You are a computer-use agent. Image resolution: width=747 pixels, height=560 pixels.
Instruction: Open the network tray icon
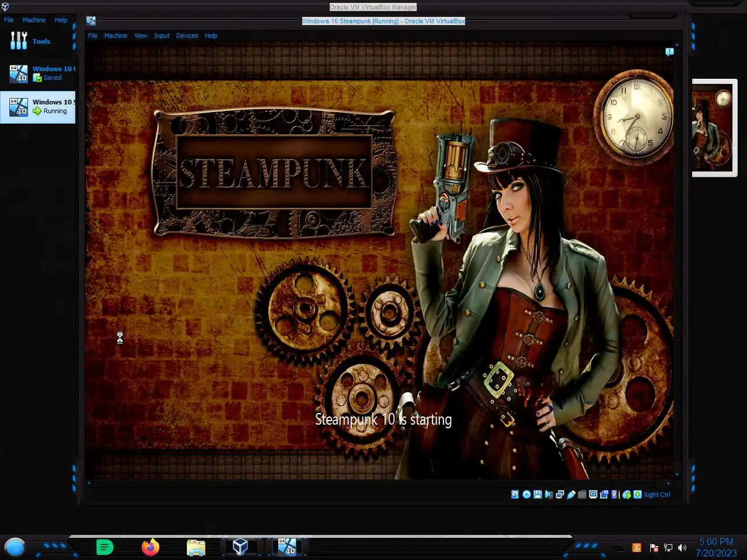click(x=668, y=547)
